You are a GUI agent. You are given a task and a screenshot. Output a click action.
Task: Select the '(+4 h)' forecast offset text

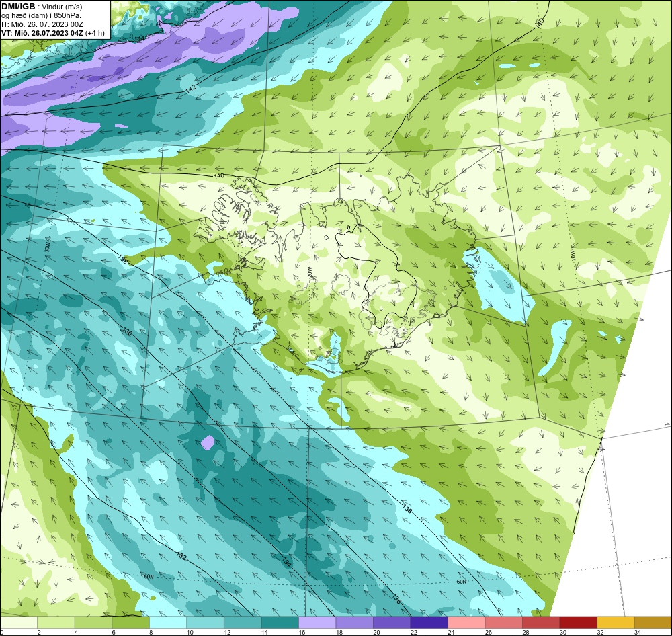[x=95, y=33]
